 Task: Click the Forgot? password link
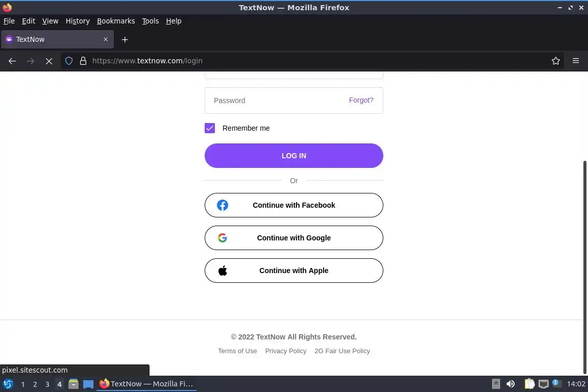[361, 100]
